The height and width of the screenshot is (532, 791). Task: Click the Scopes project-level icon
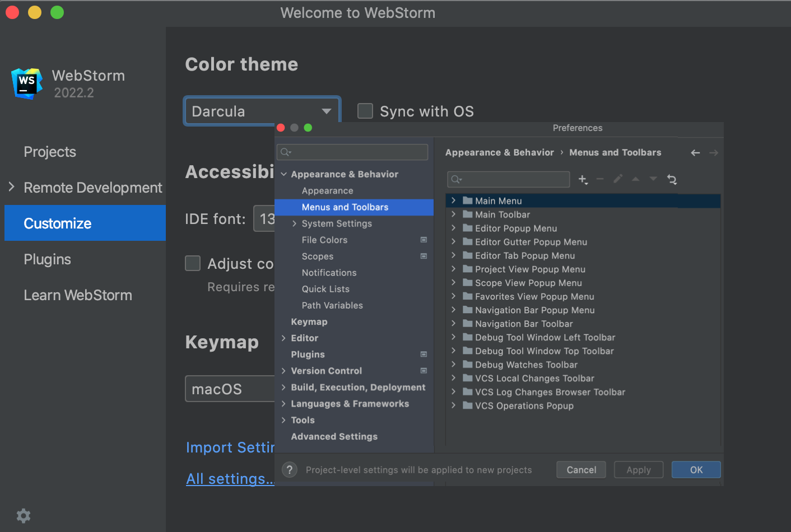424,256
